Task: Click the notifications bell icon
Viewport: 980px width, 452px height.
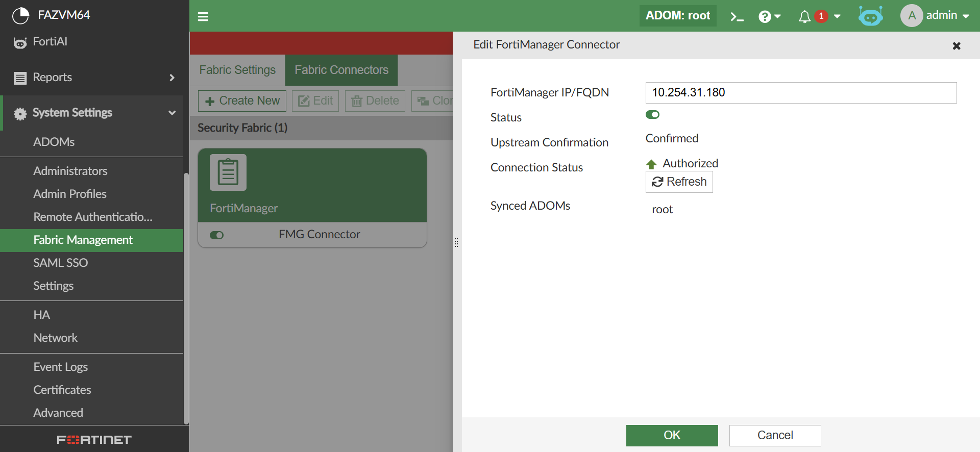Action: [804, 17]
